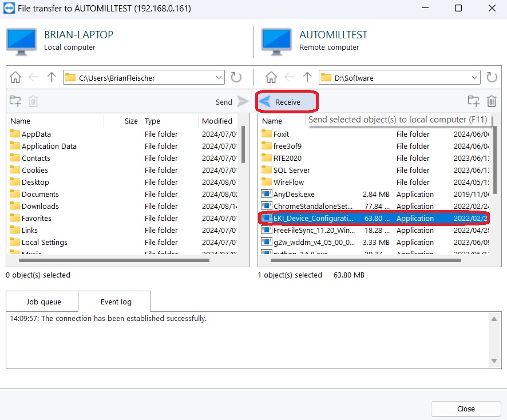Create new folder on local computer
Image resolution: width=507 pixels, height=420 pixels.
(x=15, y=101)
